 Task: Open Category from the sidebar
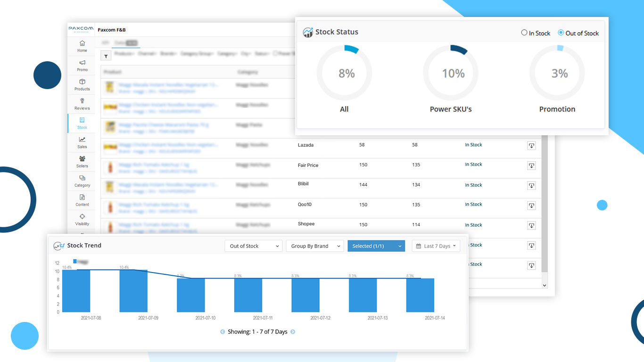(x=82, y=181)
